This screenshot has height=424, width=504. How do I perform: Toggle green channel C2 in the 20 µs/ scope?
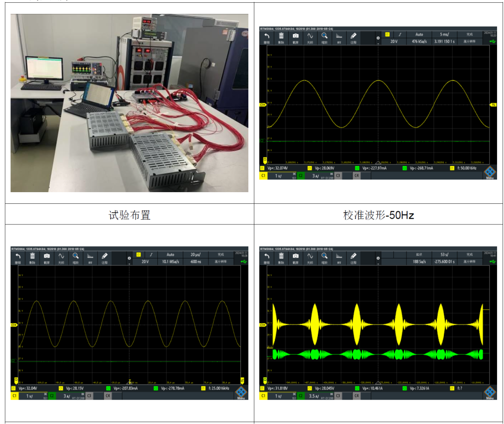(53, 396)
